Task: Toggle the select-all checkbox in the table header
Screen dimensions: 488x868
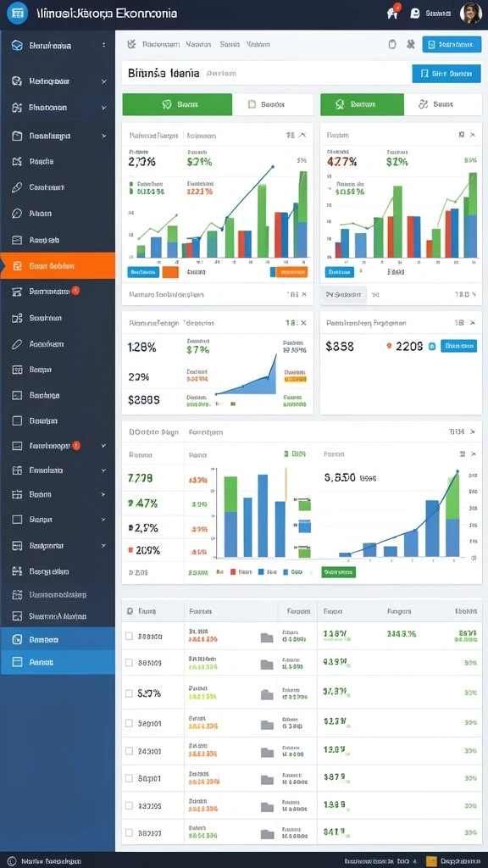Action: point(130,612)
